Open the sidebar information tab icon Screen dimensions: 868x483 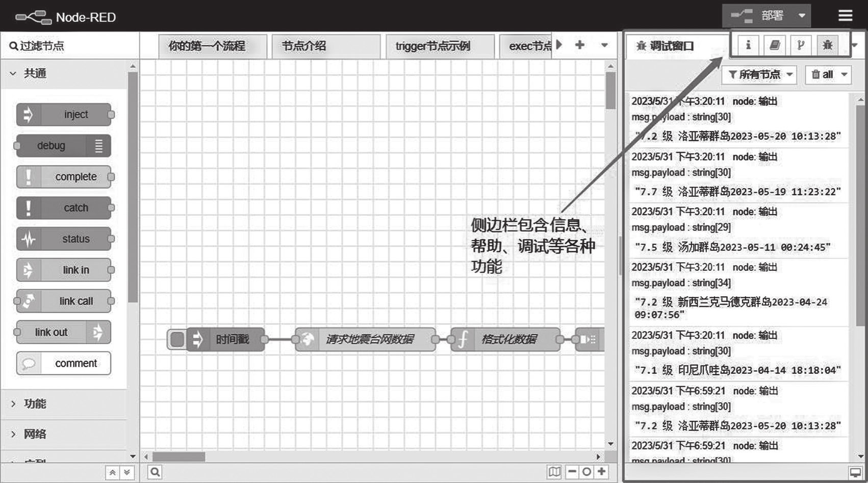(748, 45)
